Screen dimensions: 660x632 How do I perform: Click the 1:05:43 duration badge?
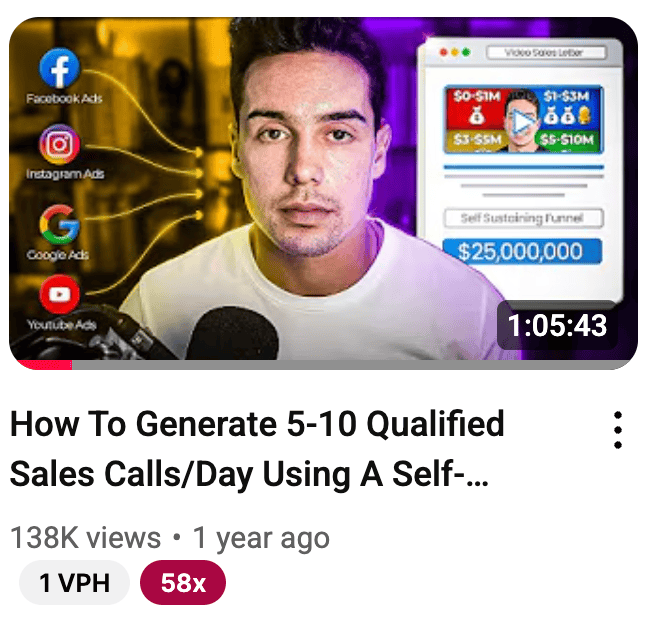pyautogui.click(x=557, y=325)
